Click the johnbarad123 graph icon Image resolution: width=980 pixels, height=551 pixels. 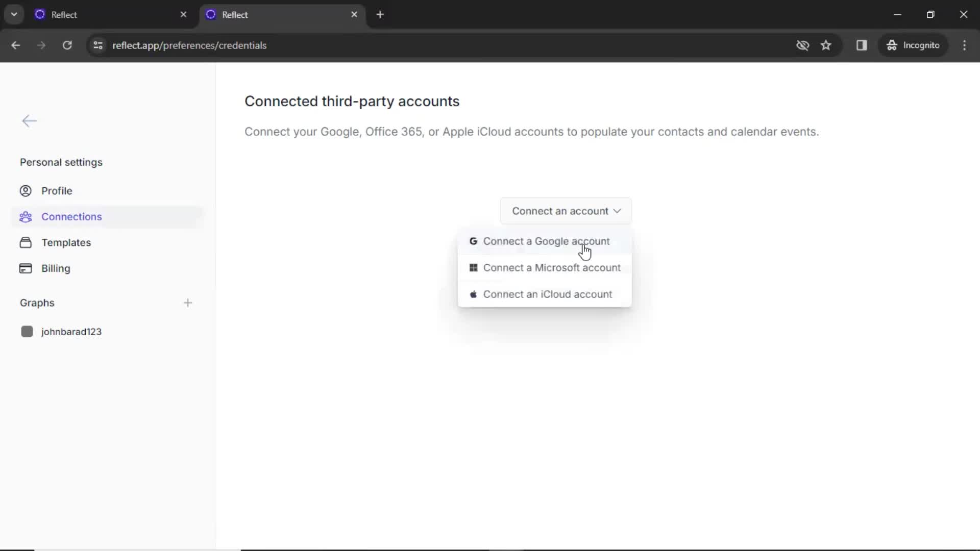point(26,332)
